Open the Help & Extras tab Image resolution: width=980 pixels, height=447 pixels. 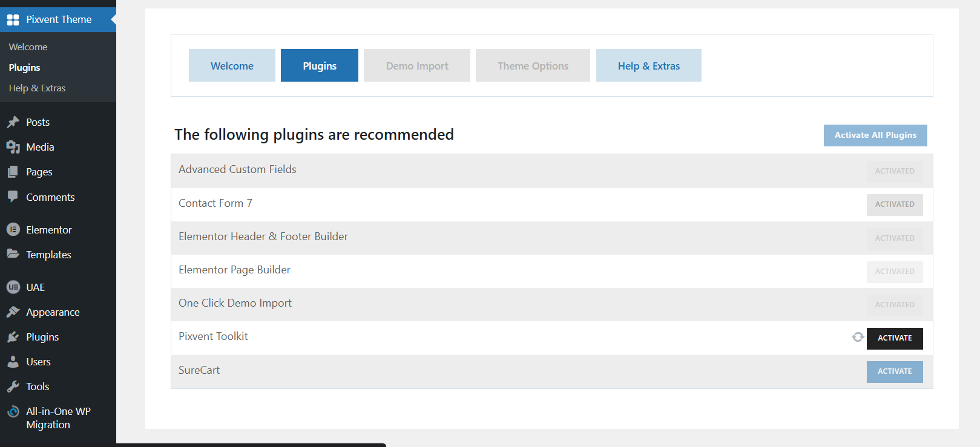pyautogui.click(x=648, y=66)
